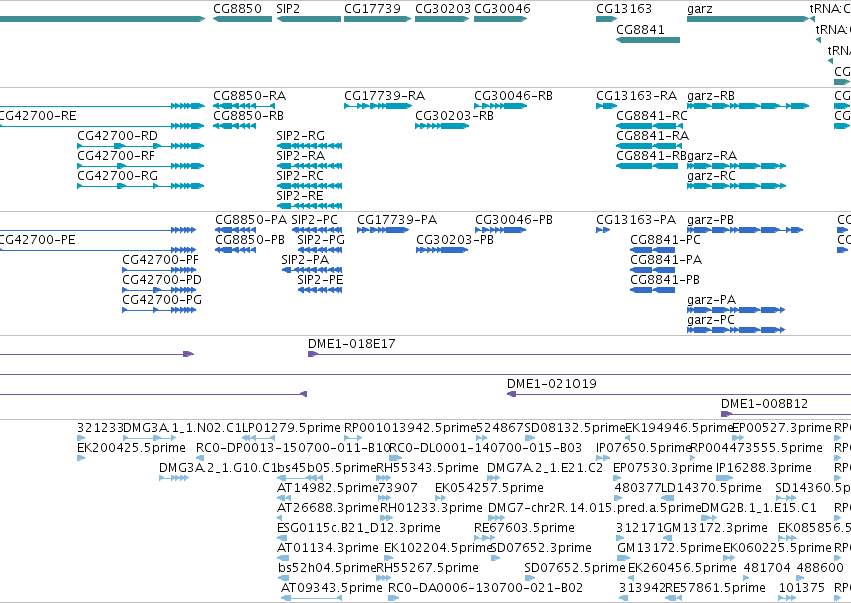The width and height of the screenshot is (851, 603).
Task: Select the CG17739-PA protein label
Action: 397,220
